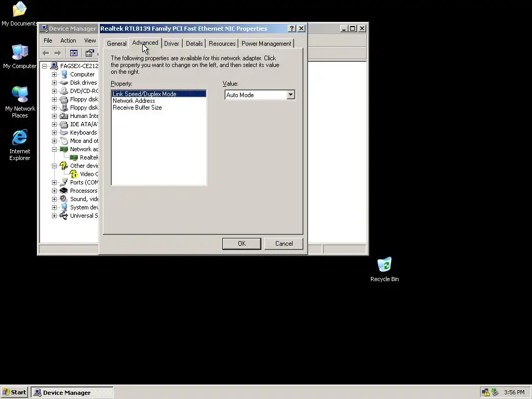This screenshot has width=532, height=399.
Task: Select the Ports (COM) icon
Action: (64, 182)
